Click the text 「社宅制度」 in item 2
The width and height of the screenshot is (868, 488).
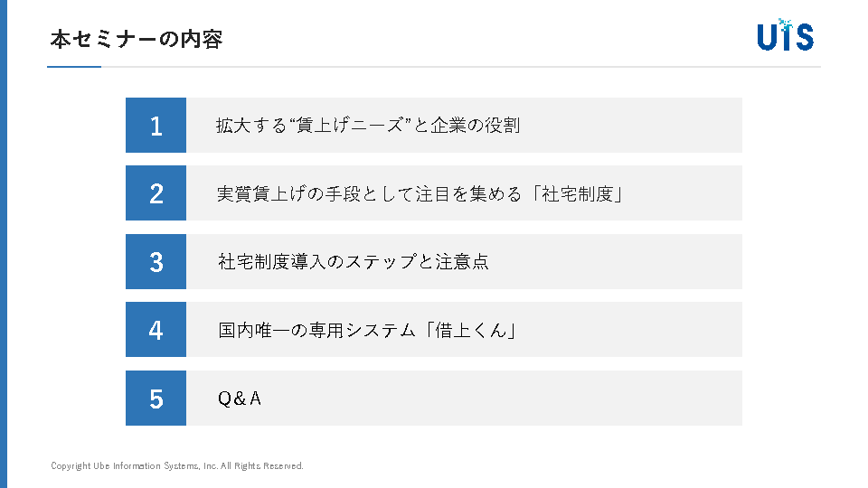(580, 193)
